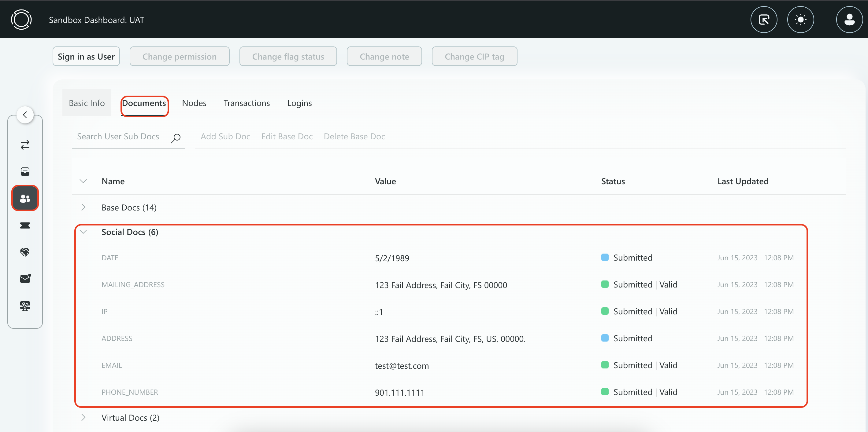Click Change flag status button
The height and width of the screenshot is (432, 868).
(x=288, y=56)
